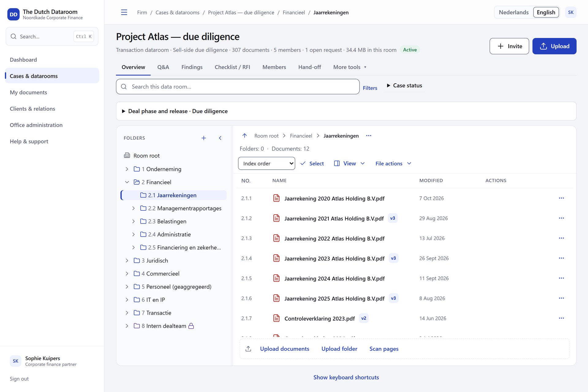Collapse the Folders panel with left chevron

220,138
